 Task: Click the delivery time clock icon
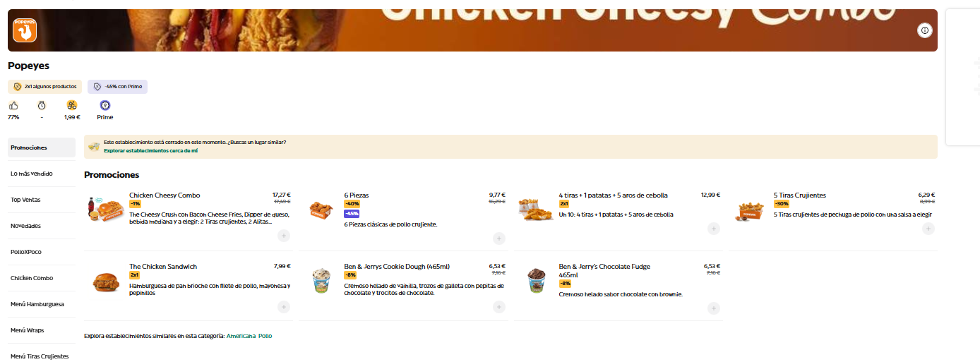coord(42,105)
